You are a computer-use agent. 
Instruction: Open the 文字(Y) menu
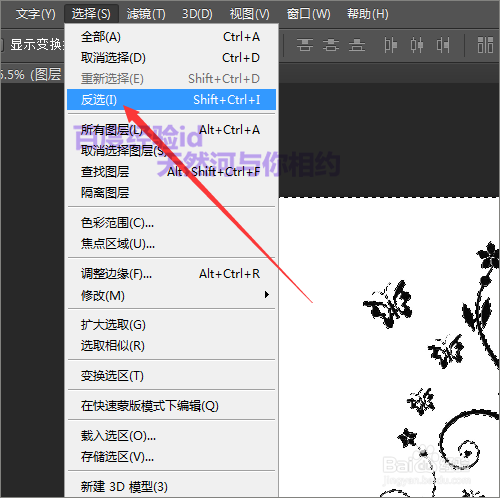click(x=35, y=14)
